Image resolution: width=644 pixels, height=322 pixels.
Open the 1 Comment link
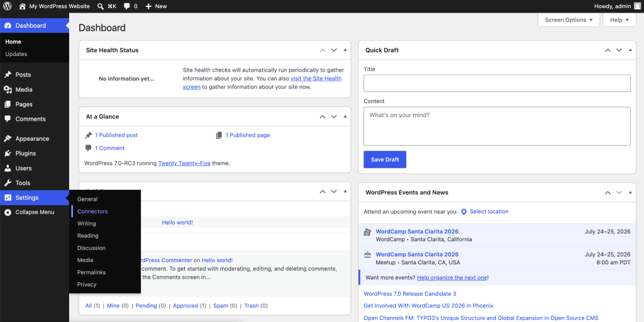109,148
